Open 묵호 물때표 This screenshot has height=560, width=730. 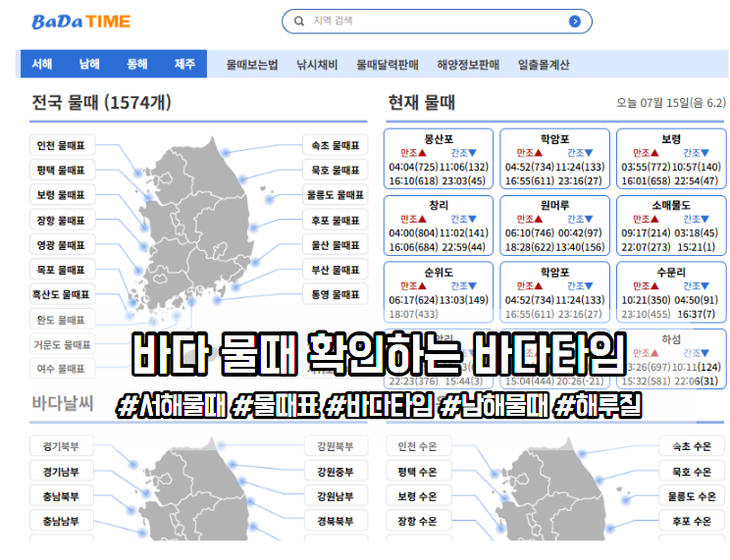(x=336, y=170)
